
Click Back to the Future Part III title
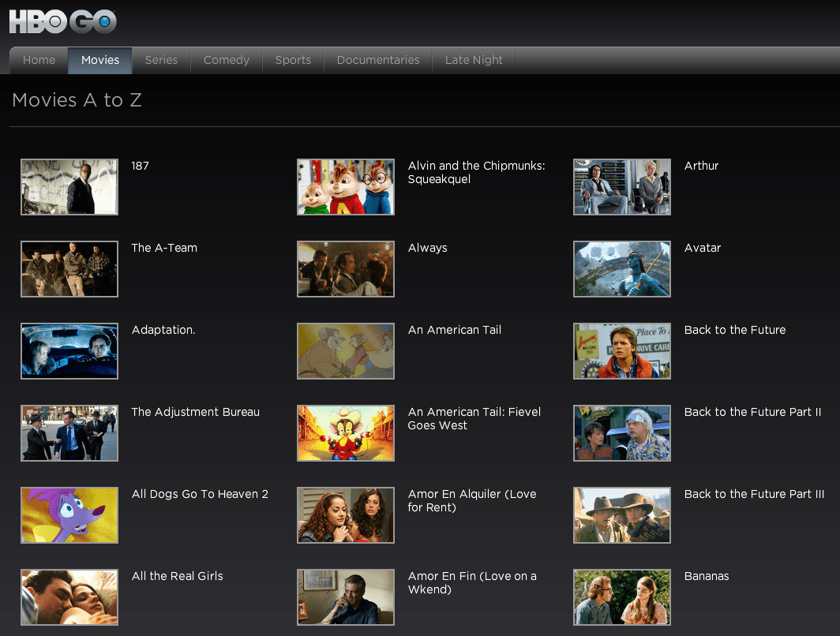[x=754, y=494]
